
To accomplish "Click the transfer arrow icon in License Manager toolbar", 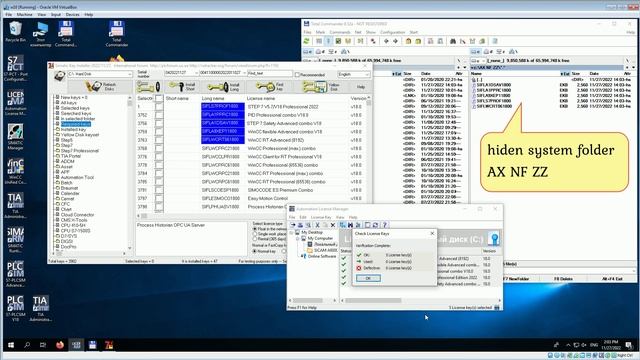I will click(293, 225).
